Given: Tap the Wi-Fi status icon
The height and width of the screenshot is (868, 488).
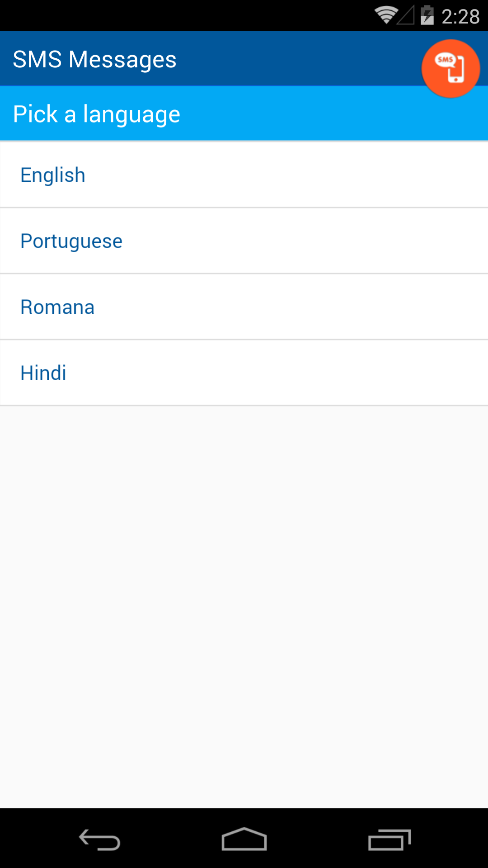Looking at the screenshot, I should (385, 16).
